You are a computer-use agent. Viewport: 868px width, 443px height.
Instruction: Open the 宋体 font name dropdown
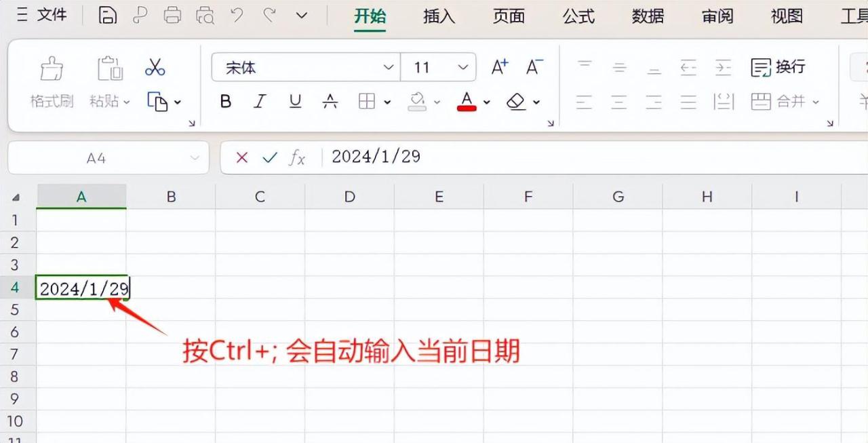click(389, 67)
